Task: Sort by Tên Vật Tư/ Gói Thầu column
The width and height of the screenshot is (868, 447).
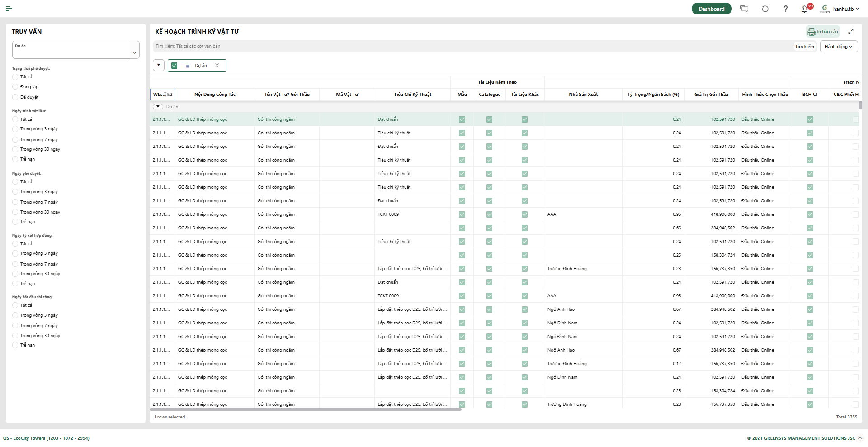Action: [287, 94]
